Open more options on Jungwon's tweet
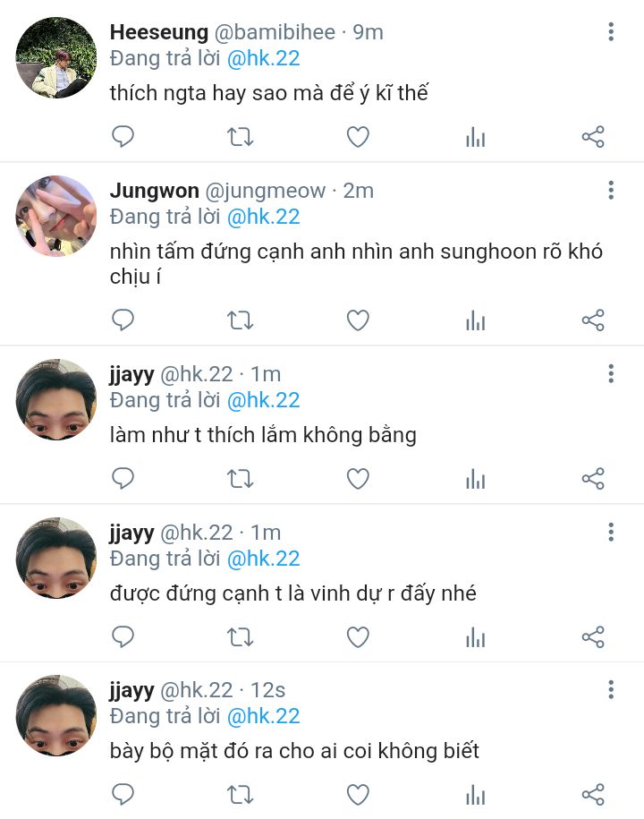The height and width of the screenshot is (819, 644). (x=611, y=190)
